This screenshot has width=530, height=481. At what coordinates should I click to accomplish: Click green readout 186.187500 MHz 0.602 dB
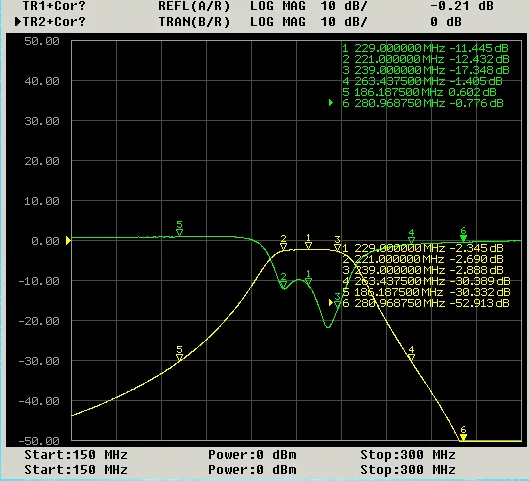[419, 92]
